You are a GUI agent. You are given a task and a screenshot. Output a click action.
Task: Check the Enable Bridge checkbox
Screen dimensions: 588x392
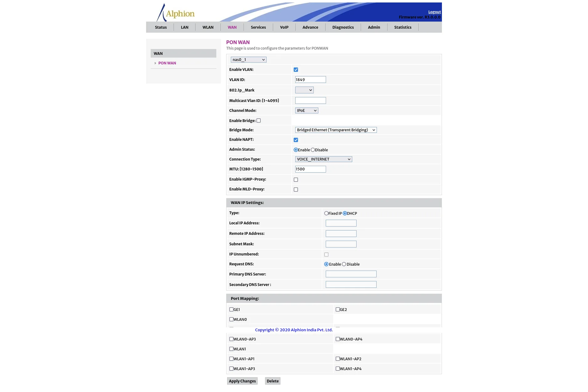(259, 120)
